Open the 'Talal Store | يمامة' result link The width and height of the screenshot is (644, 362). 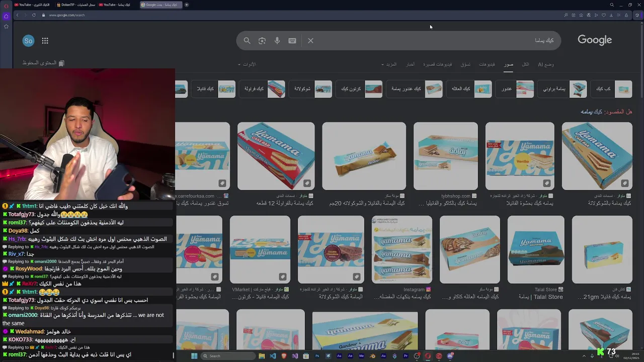[x=541, y=297]
